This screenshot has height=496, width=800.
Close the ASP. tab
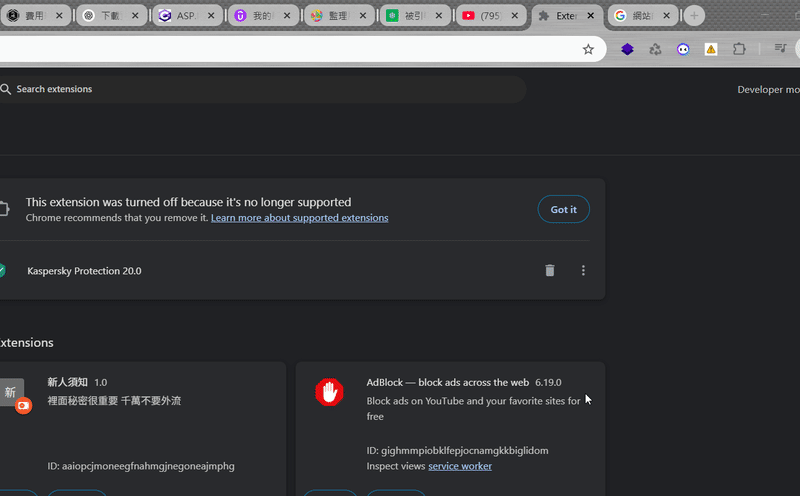coord(211,16)
